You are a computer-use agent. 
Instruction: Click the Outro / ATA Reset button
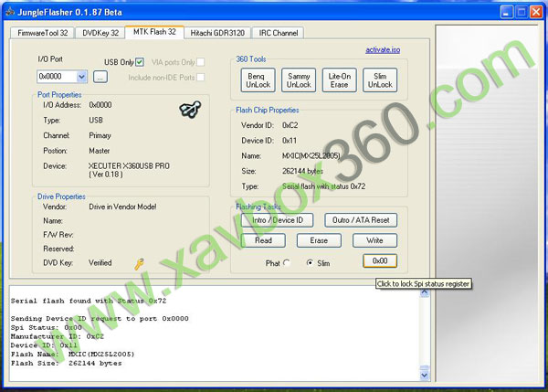tap(361, 220)
